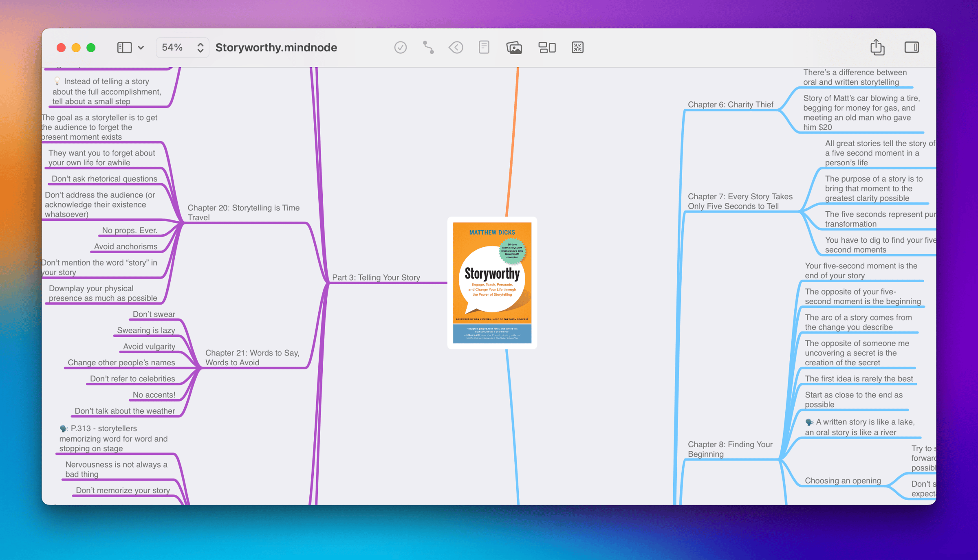
Task: Click the Storyworthy.mindnode document title
Action: [276, 48]
